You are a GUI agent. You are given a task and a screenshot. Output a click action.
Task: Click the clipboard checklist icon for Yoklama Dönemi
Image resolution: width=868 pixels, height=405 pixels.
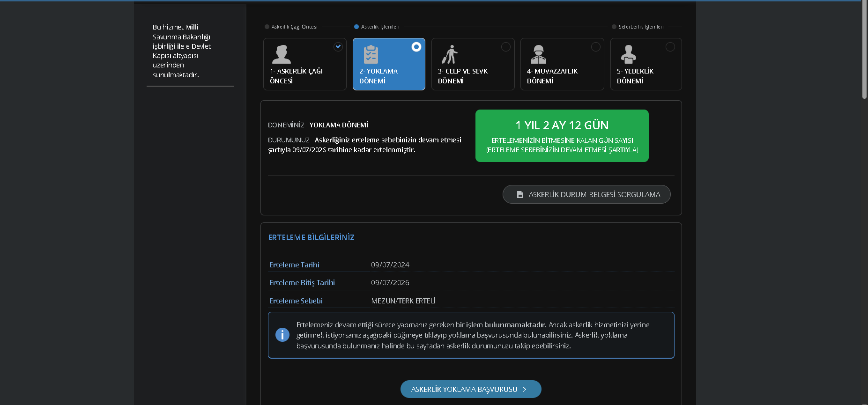(371, 54)
